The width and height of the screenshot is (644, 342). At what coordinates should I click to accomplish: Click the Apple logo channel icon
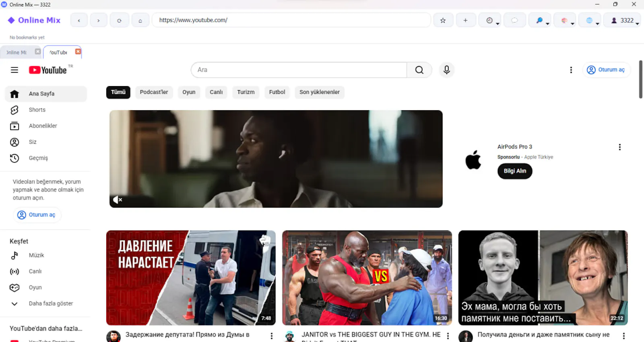(473, 160)
